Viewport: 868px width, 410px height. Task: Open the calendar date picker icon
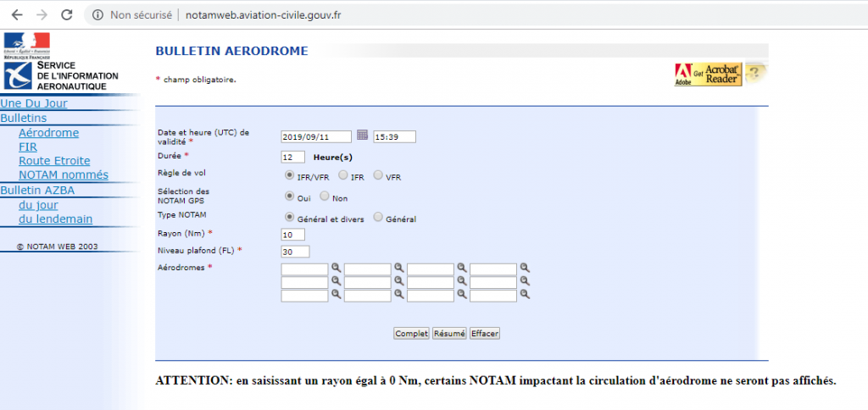362,136
